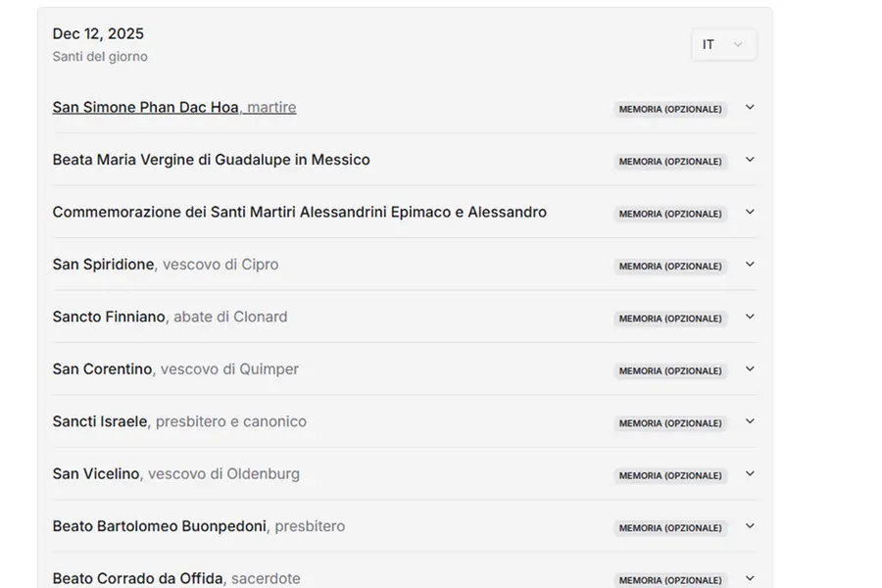Open San Simone Phan Dac Hoa link
This screenshot has height=588, width=882.
pos(145,108)
